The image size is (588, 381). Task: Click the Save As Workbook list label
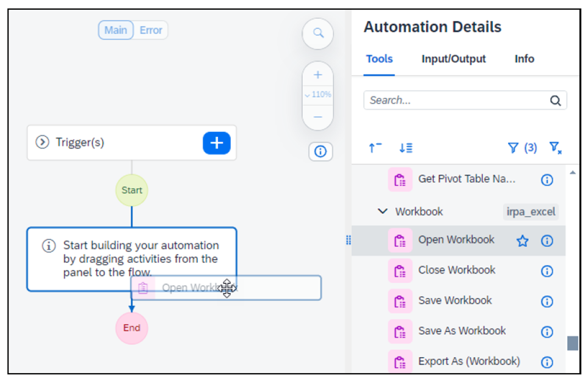click(462, 331)
